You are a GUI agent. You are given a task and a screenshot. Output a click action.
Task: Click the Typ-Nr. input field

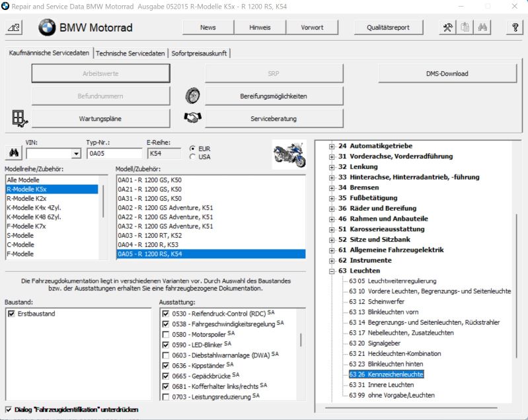tap(114, 153)
